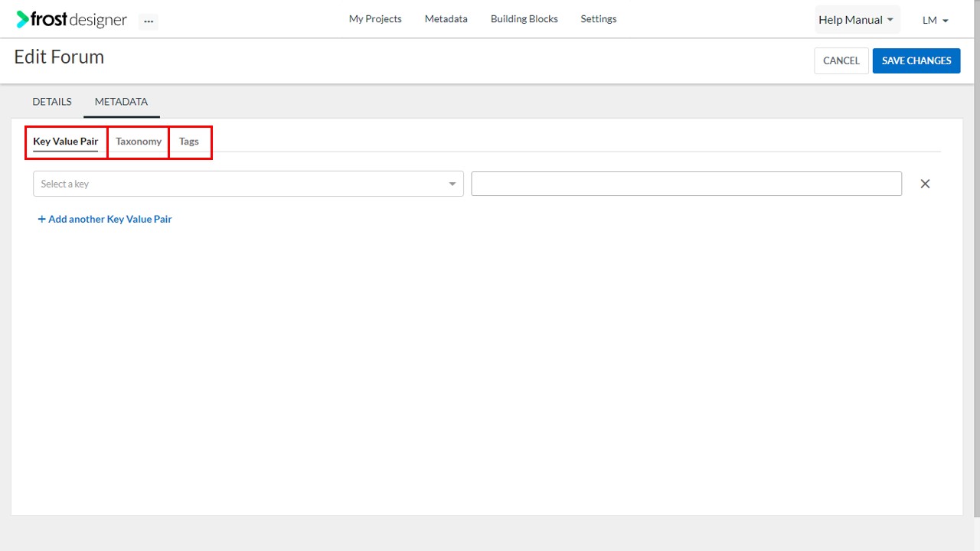The image size is (980, 551).
Task: Click the Edit Forum page title
Action: [x=59, y=57]
